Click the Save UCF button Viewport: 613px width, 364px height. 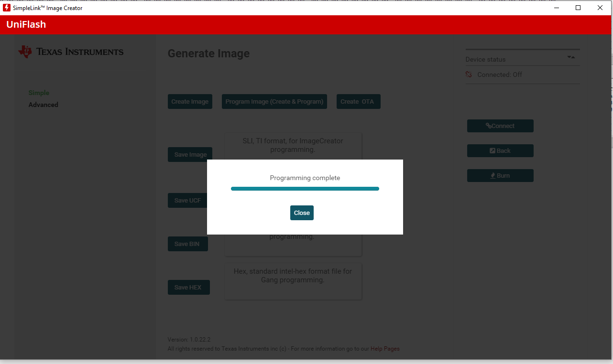(x=187, y=201)
